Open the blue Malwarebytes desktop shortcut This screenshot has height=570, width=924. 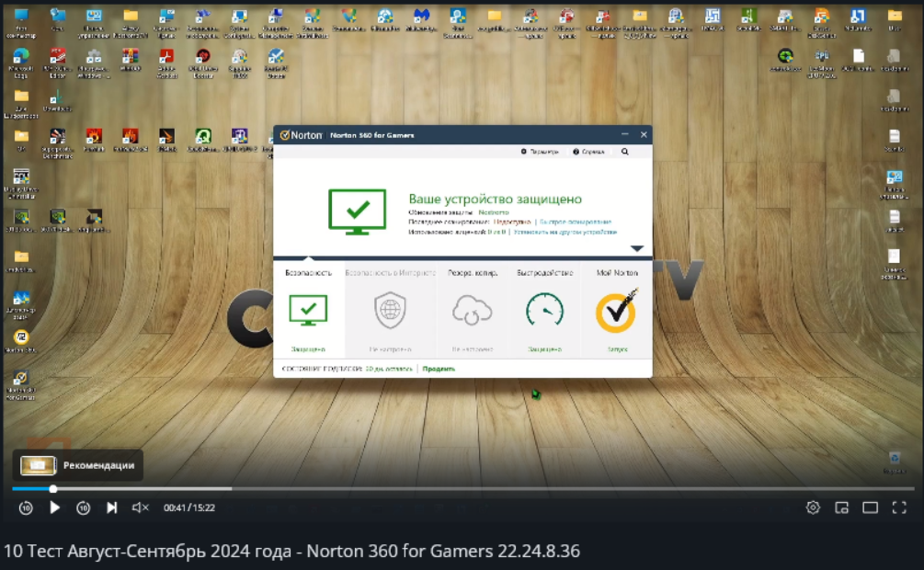421,20
